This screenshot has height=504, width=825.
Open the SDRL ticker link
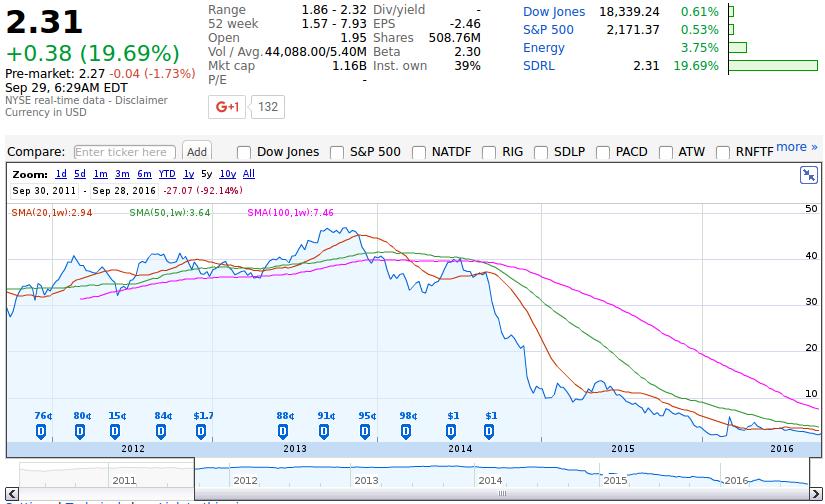[x=539, y=66]
